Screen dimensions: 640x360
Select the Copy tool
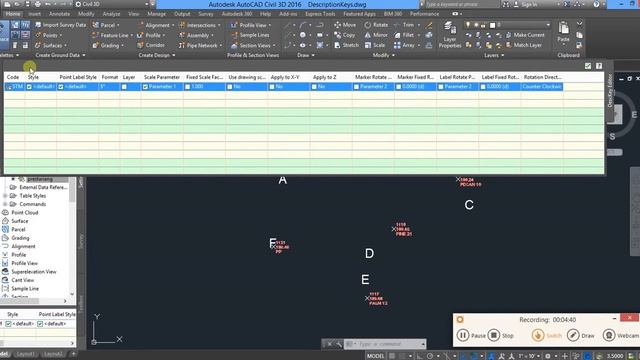pyautogui.click(x=344, y=35)
